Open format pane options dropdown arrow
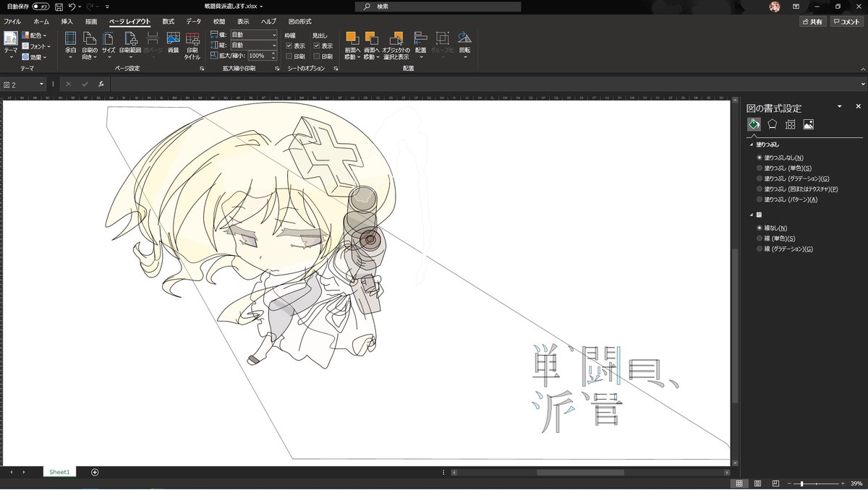868x490 pixels. click(839, 107)
